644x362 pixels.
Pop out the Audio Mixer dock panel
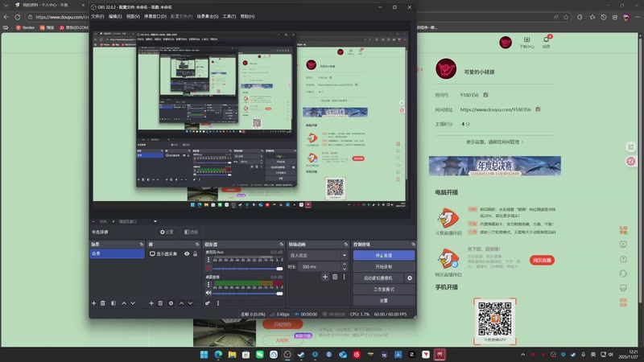point(281,245)
